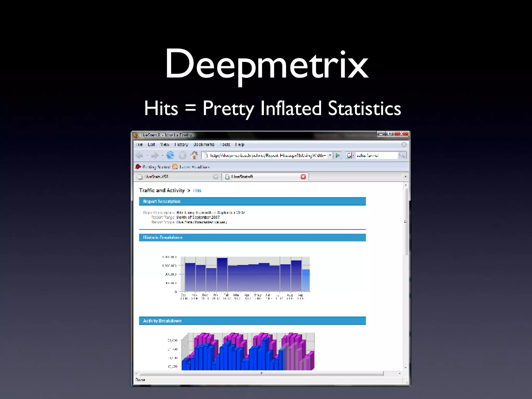Screen dimensions: 532x399
Task: Click the Hits breadcrumb link
Action: [x=197, y=191]
